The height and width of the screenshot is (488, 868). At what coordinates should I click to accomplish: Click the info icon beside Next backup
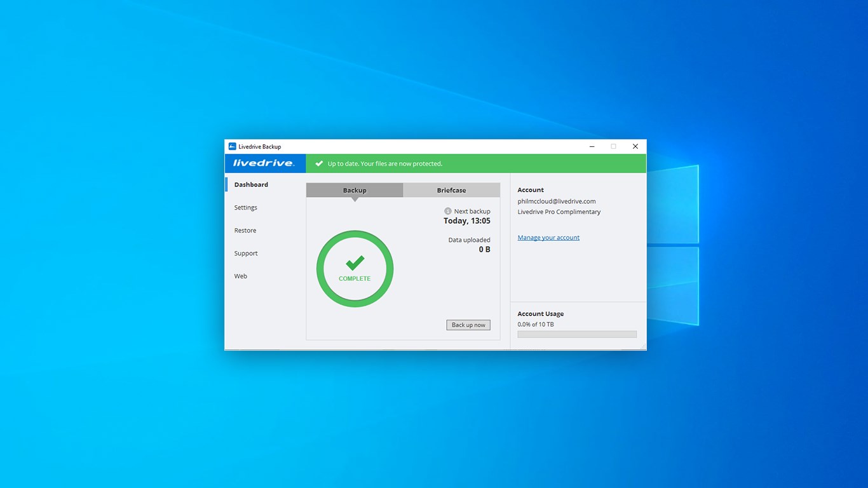click(x=447, y=211)
